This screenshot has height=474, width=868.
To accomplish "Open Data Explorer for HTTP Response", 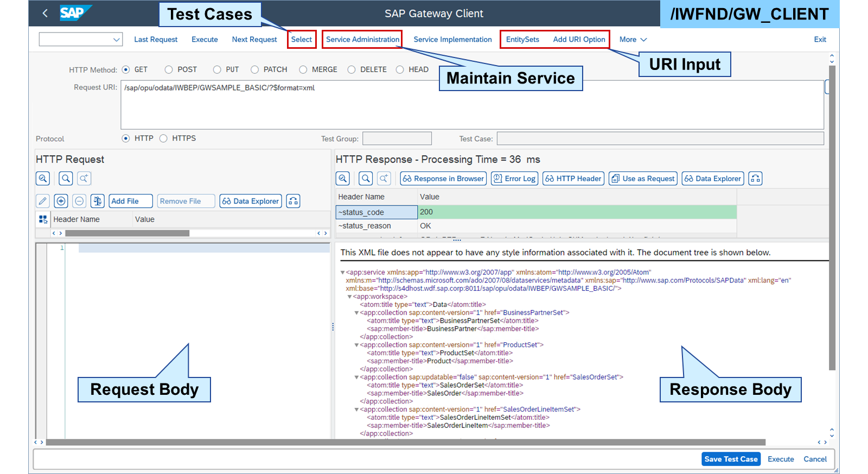I will click(713, 178).
